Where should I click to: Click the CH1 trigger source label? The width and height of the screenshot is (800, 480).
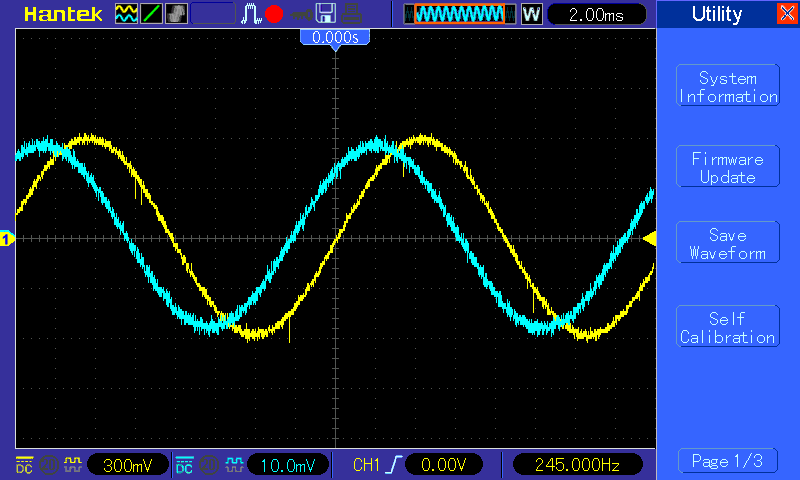pyautogui.click(x=366, y=465)
